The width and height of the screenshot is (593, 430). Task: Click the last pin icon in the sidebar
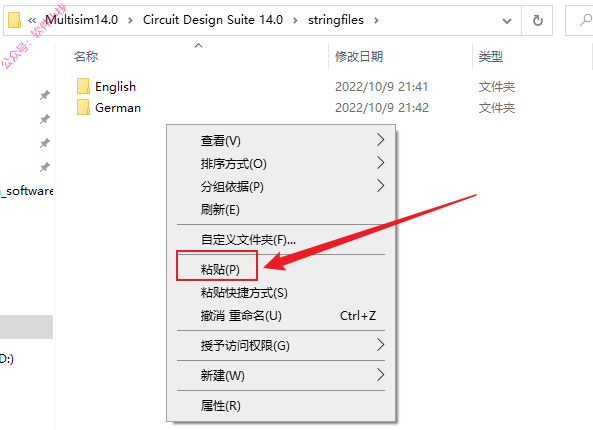[x=45, y=167]
